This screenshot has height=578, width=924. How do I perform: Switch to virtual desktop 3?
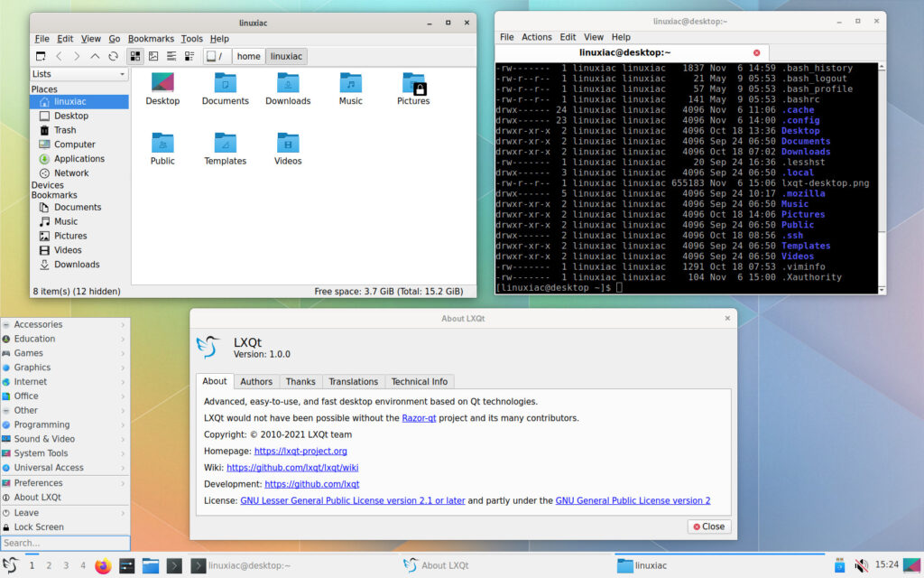tap(66, 565)
